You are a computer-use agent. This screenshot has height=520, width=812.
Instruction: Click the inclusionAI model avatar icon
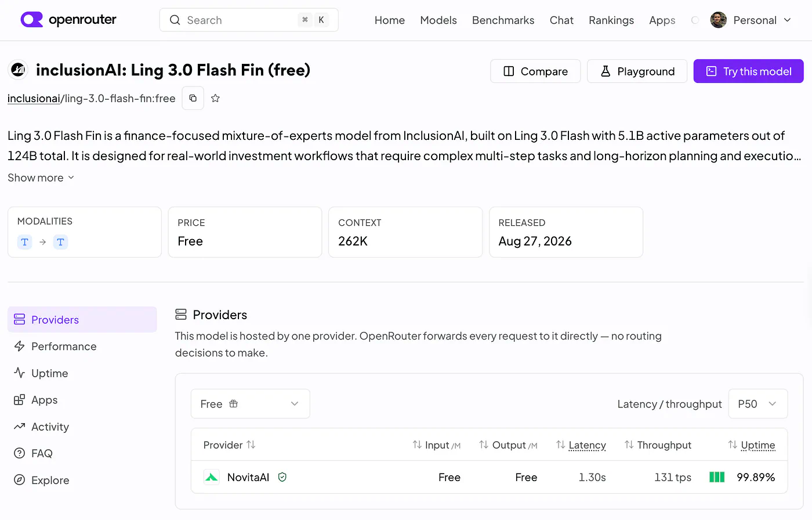[x=18, y=70]
